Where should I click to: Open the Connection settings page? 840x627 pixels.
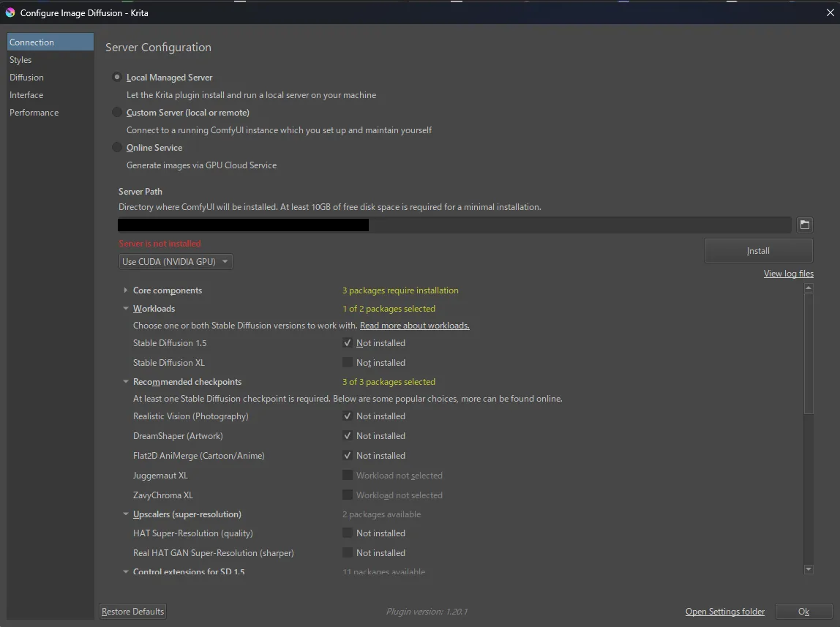click(50, 42)
